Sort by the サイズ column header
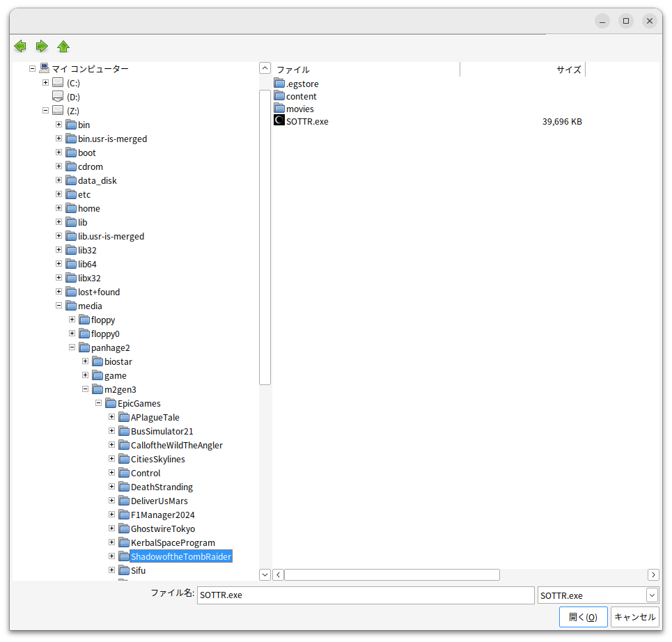672x642 pixels. 523,70
